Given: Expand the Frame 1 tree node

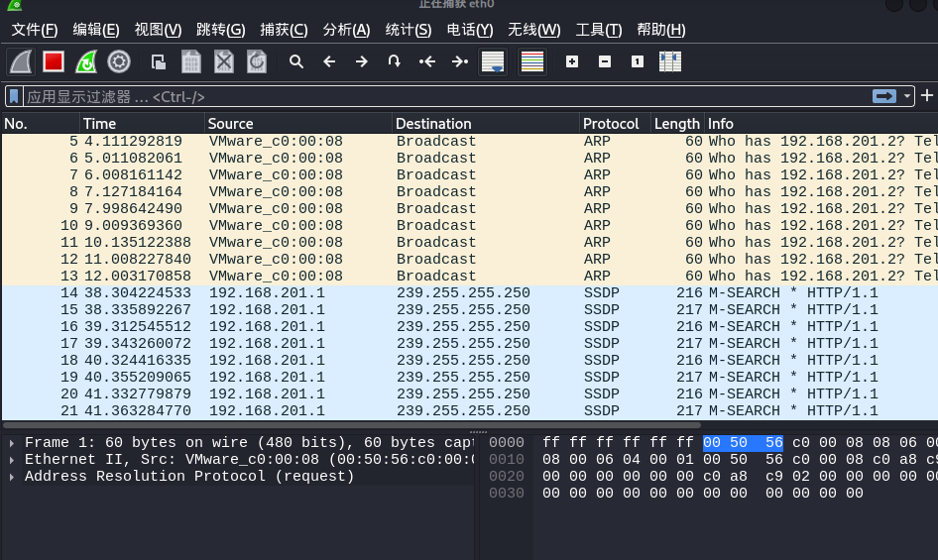Looking at the screenshot, I should (12, 443).
